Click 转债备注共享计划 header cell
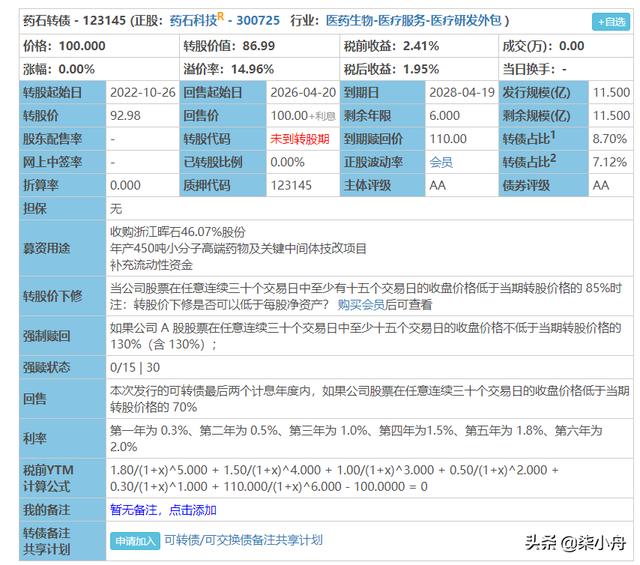This screenshot has height=565, width=640. point(62,541)
